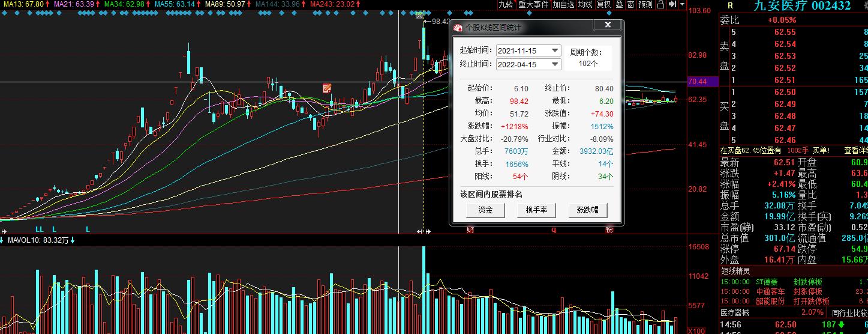Rank stocks by 涨跌幅
Image resolution: width=868 pixels, height=334 pixels.
click(x=588, y=210)
